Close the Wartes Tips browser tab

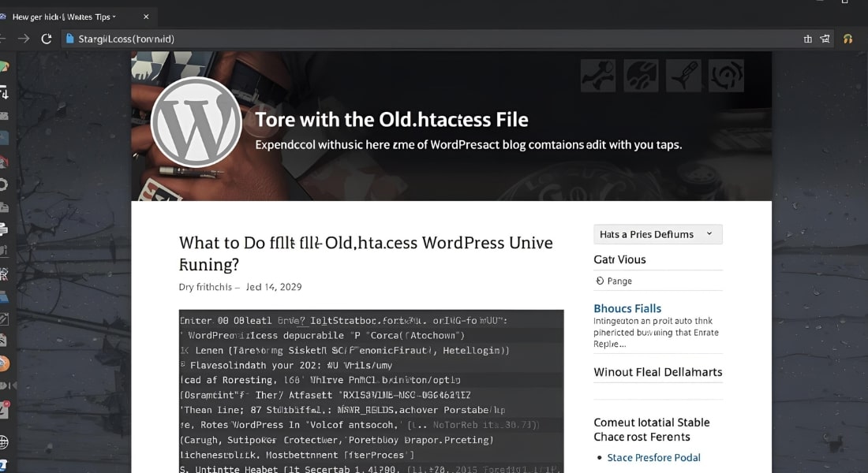146,17
